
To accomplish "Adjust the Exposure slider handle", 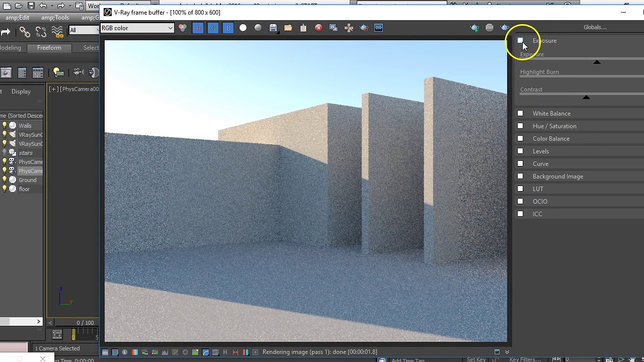I will pyautogui.click(x=597, y=62).
